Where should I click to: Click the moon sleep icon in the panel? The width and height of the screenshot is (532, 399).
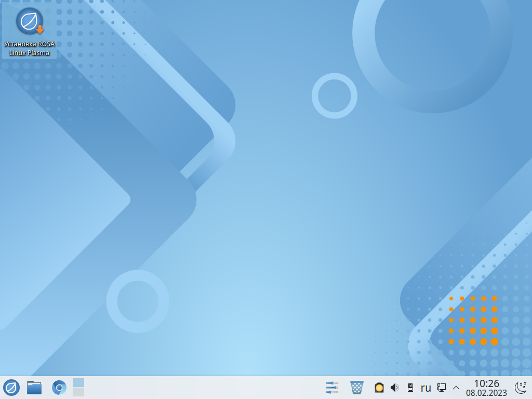[520, 388]
